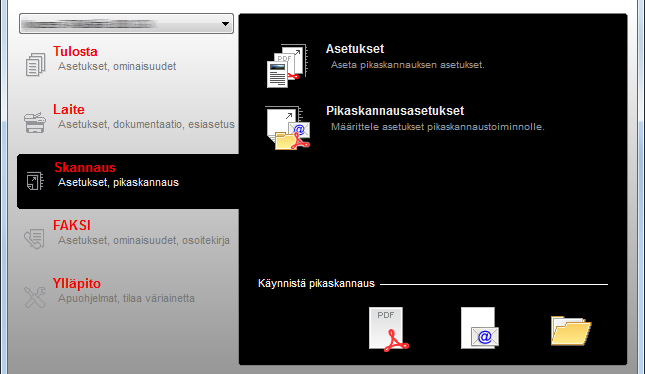Image resolution: width=645 pixels, height=374 pixels.
Task: Click the Ylläpito wrench tools icon
Action: click(x=35, y=297)
